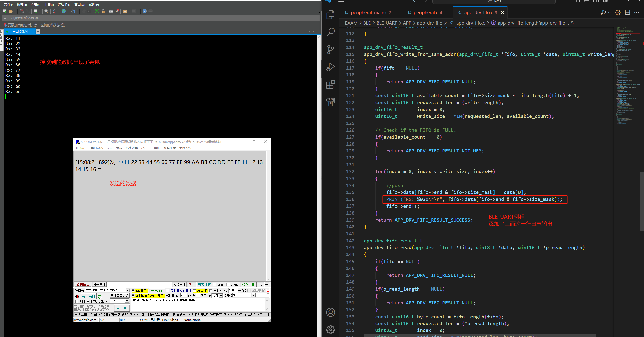Click SSCOM hex send data text box
The height and width of the screenshot is (337, 644).
pyautogui.click(x=198, y=305)
